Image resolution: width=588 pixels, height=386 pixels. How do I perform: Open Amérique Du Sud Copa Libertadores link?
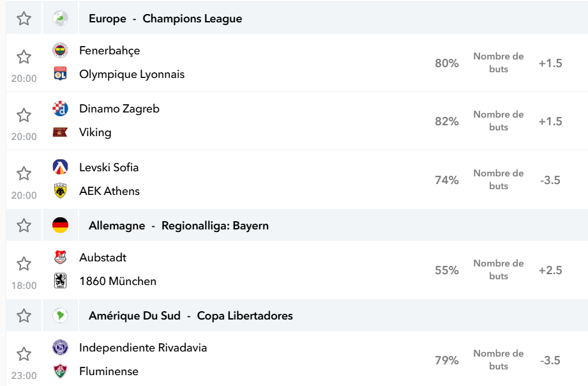tap(191, 316)
